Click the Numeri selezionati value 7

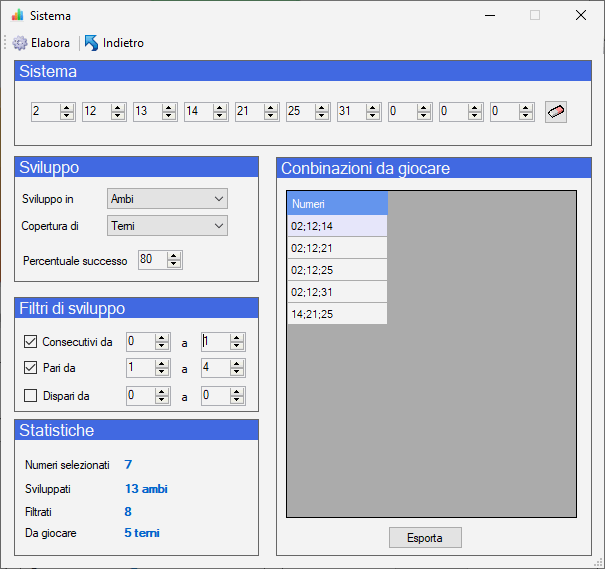click(x=128, y=464)
